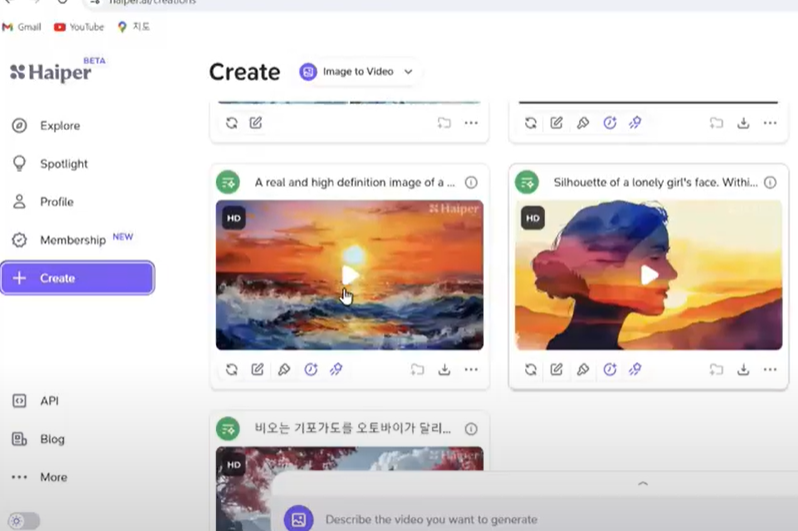Screen dimensions: 798x531
Task: Regenerate the girl silhouette video
Action: click(531, 370)
